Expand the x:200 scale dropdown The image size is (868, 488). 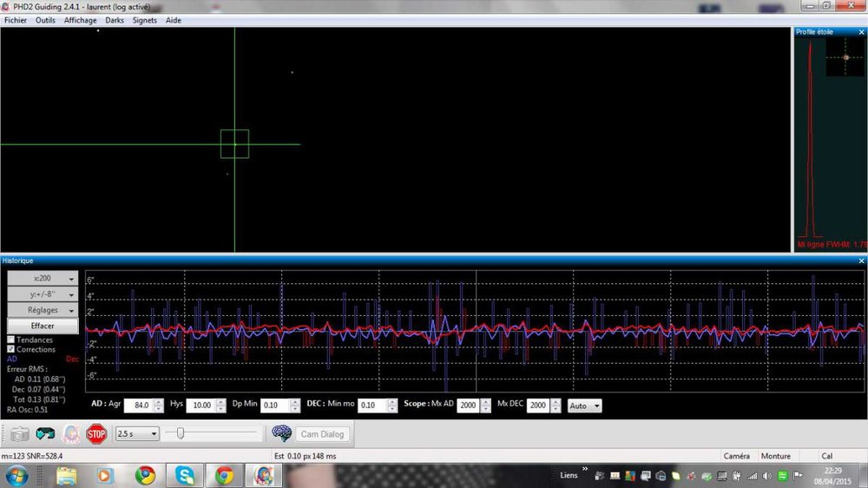click(x=43, y=279)
